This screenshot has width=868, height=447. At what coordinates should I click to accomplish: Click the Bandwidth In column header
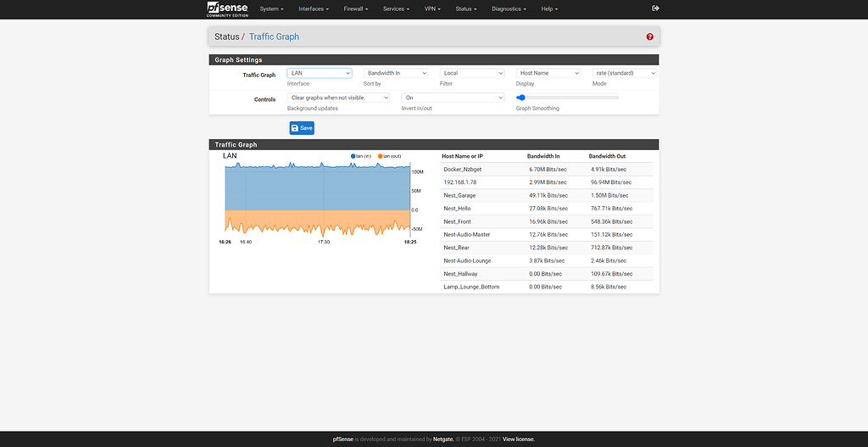(x=543, y=156)
